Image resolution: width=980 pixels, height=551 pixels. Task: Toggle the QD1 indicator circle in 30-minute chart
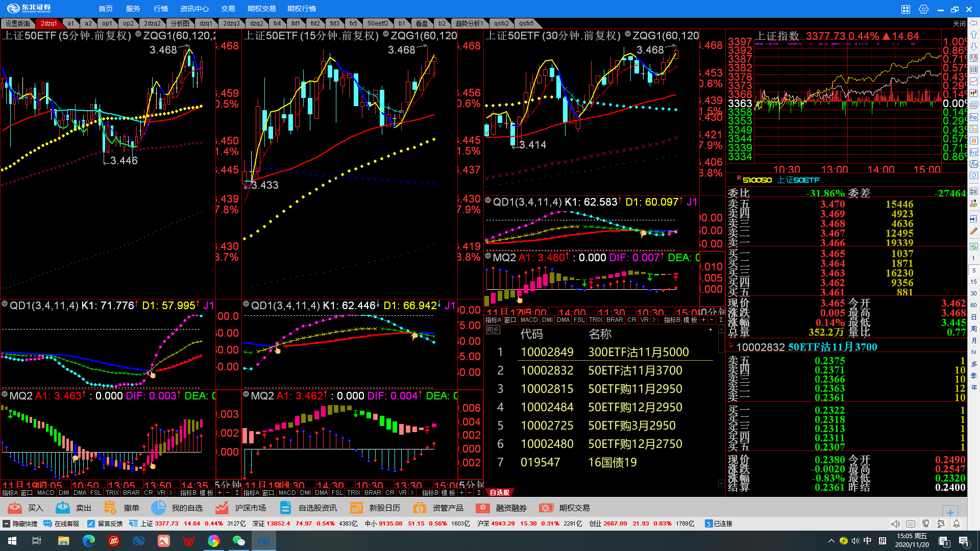tap(488, 201)
